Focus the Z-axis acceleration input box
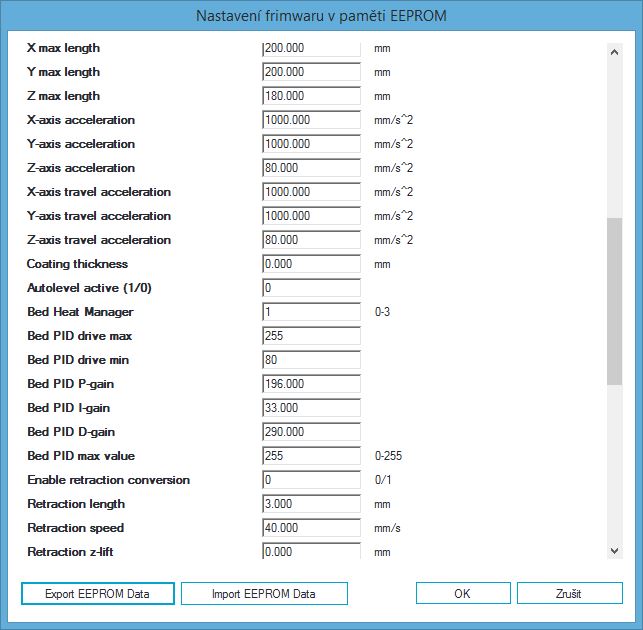 [x=311, y=168]
